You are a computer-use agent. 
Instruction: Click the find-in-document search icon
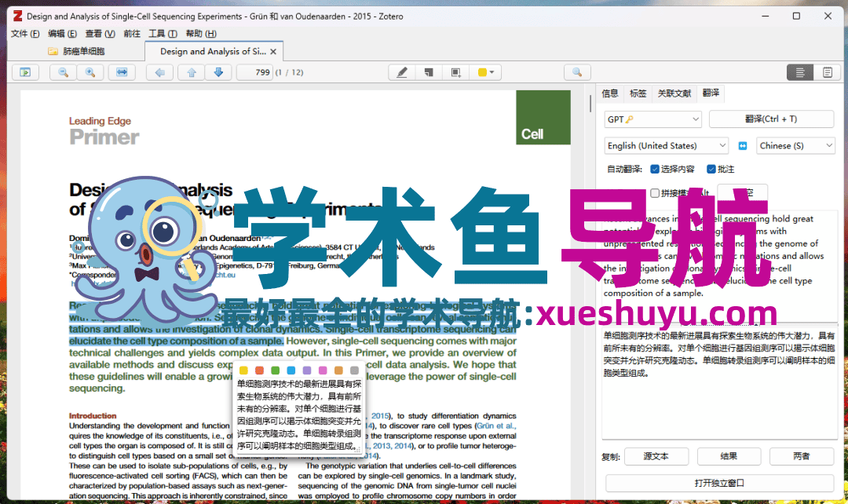[x=577, y=72]
